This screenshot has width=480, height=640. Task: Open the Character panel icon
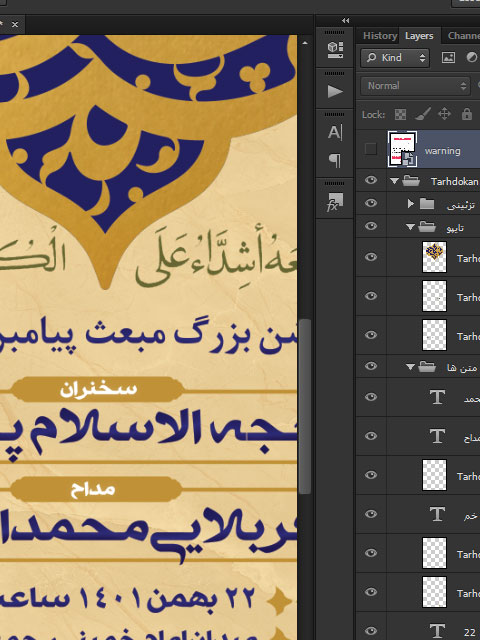pos(335,132)
